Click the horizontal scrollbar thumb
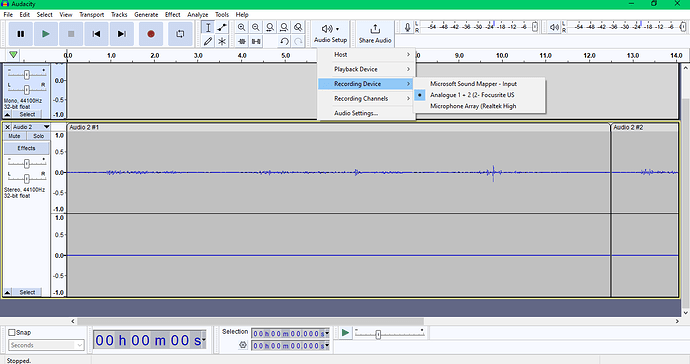This screenshot has width=690, height=364. coord(250,321)
